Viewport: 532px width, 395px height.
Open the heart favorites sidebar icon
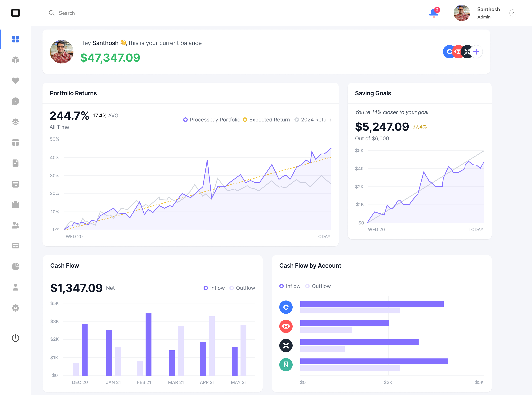16,81
